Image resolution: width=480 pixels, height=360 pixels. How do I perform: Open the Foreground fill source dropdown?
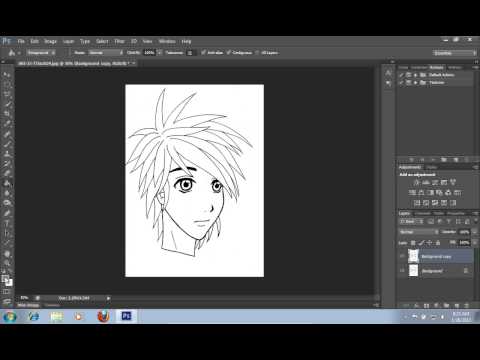pyautogui.click(x=41, y=53)
